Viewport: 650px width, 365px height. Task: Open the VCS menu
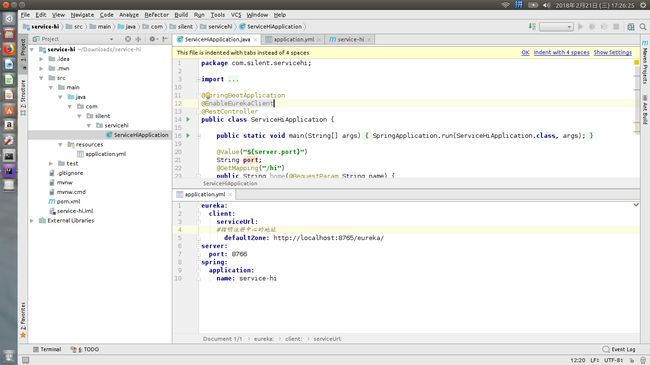click(236, 15)
